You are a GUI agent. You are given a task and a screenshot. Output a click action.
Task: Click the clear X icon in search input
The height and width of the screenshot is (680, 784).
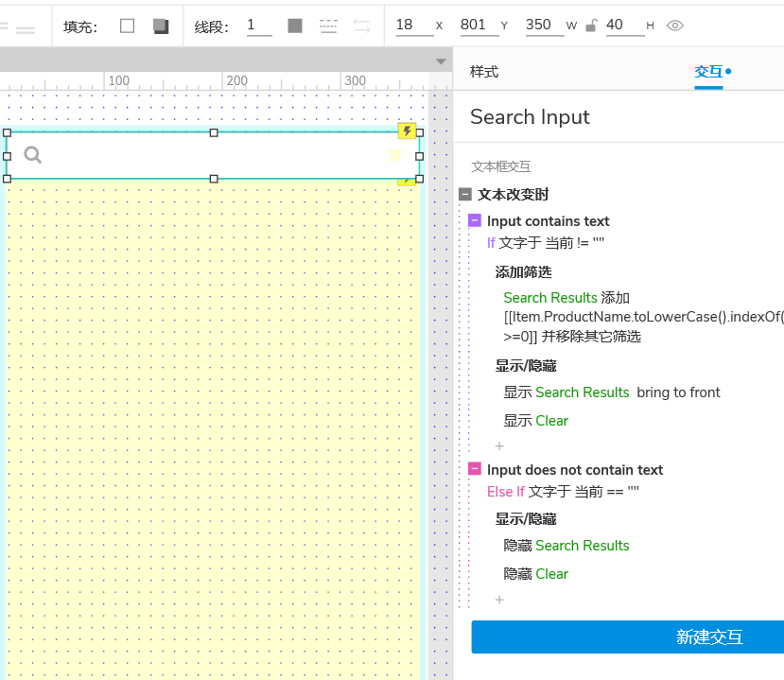(394, 155)
